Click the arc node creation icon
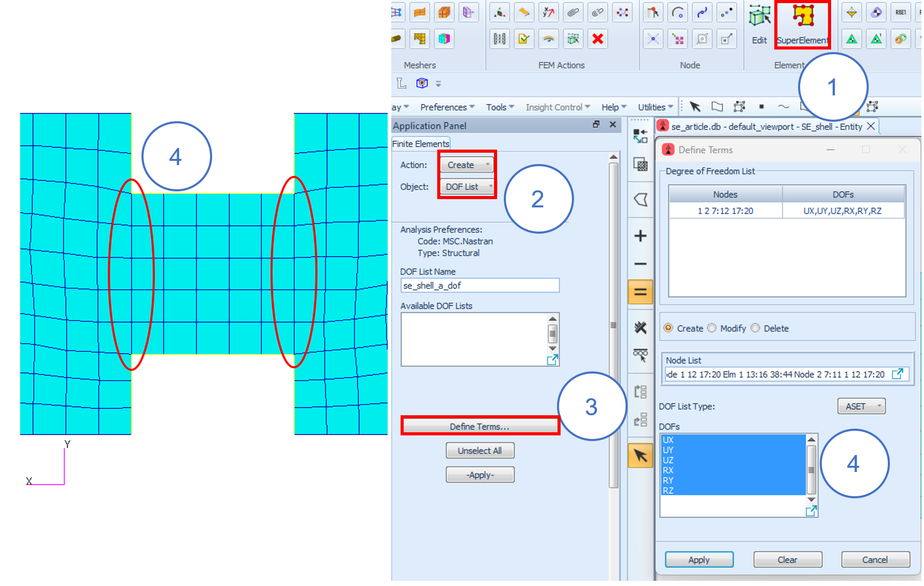 pos(678,12)
